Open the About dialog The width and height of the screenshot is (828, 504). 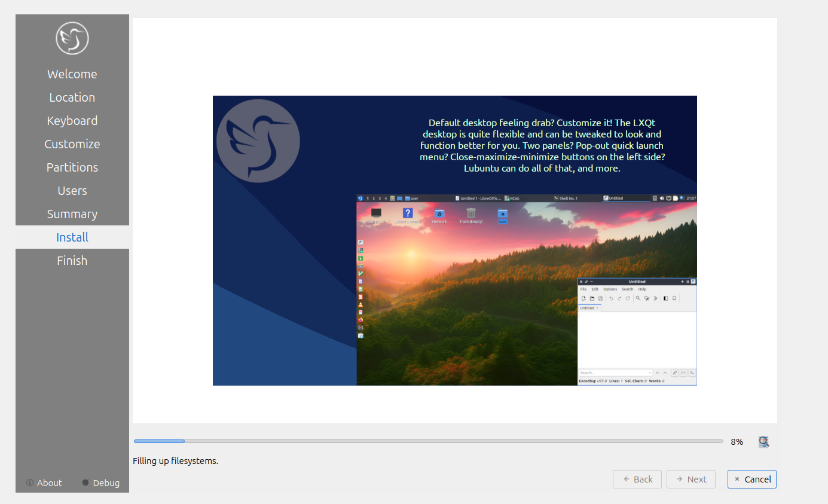pos(44,482)
